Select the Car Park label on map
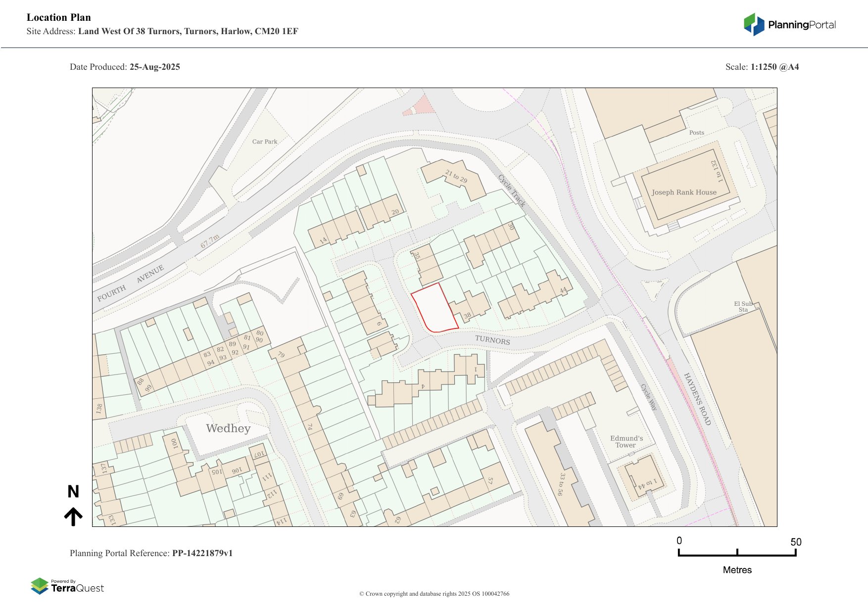The width and height of the screenshot is (868, 614). (x=265, y=142)
